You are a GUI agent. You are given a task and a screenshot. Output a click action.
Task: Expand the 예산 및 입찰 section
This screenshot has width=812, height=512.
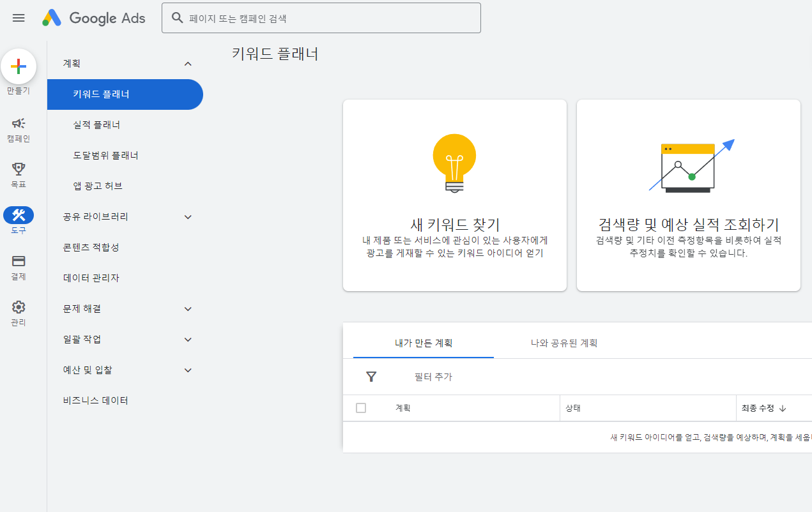click(x=188, y=370)
